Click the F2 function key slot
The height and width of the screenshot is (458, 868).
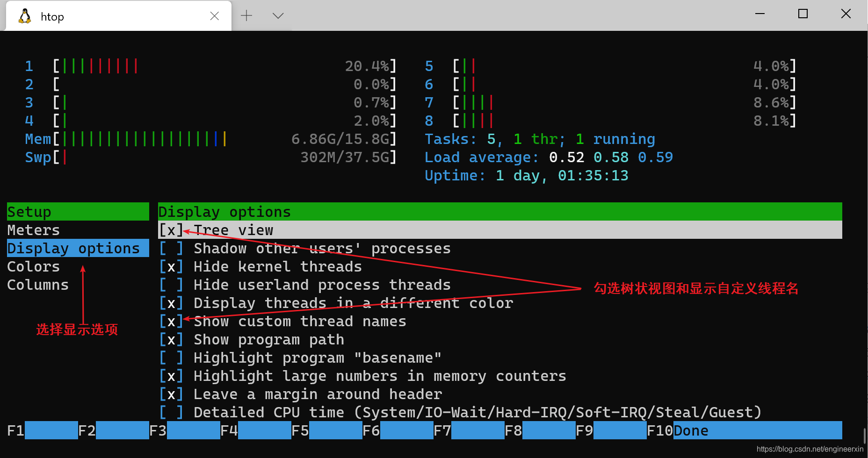click(x=114, y=430)
